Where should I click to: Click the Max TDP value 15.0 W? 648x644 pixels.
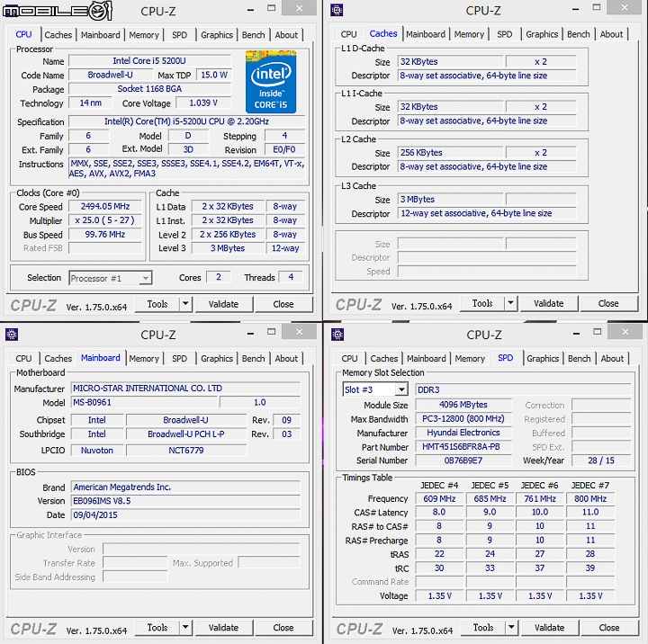click(x=214, y=75)
